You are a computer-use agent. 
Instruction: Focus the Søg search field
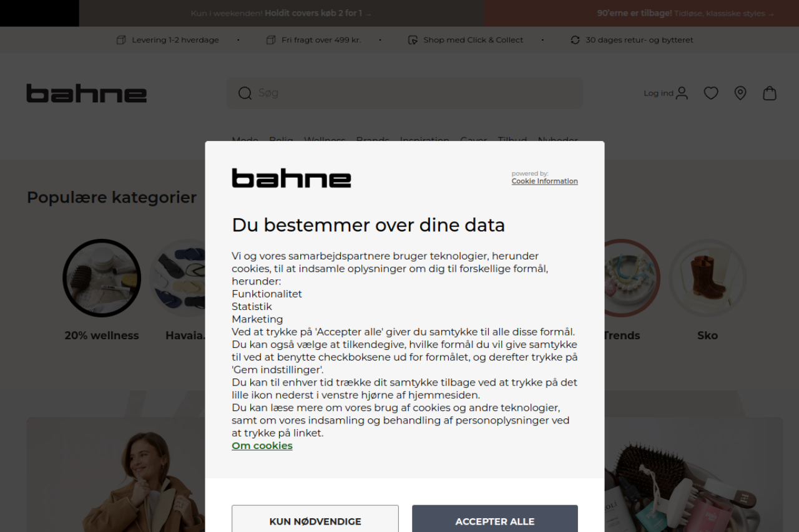pyautogui.click(x=412, y=94)
